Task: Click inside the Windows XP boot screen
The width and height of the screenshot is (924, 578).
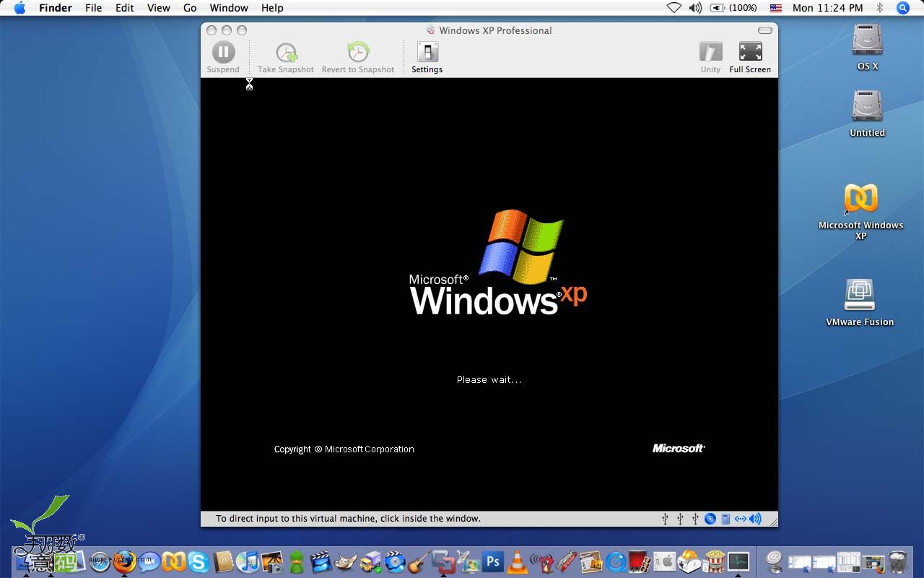Action: tap(489, 294)
